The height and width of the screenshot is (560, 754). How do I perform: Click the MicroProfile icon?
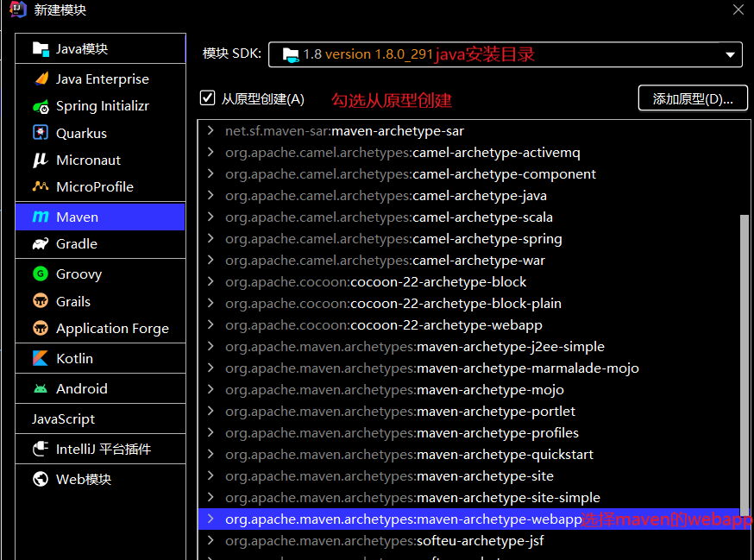coord(41,186)
